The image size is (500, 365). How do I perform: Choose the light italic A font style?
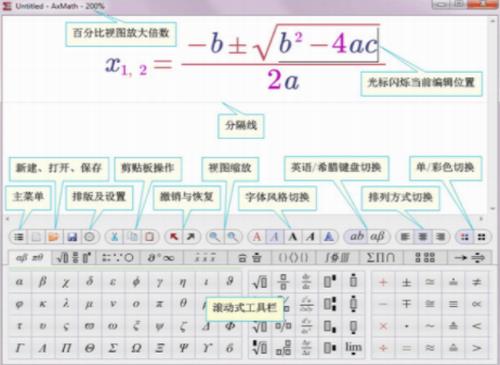pyautogui.click(x=275, y=237)
